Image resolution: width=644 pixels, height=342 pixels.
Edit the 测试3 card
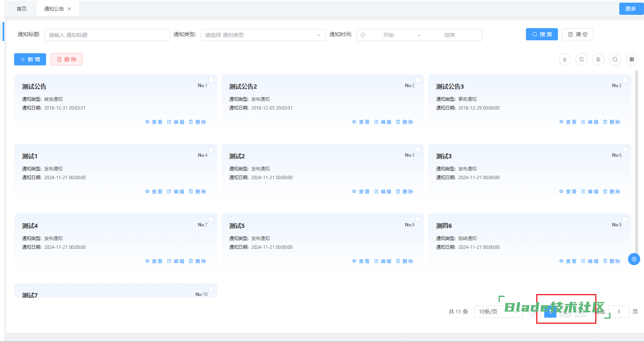coord(590,192)
